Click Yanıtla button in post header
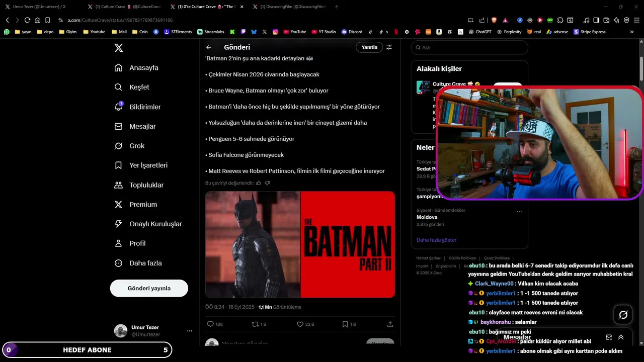This screenshot has height=362, width=644. click(x=369, y=47)
